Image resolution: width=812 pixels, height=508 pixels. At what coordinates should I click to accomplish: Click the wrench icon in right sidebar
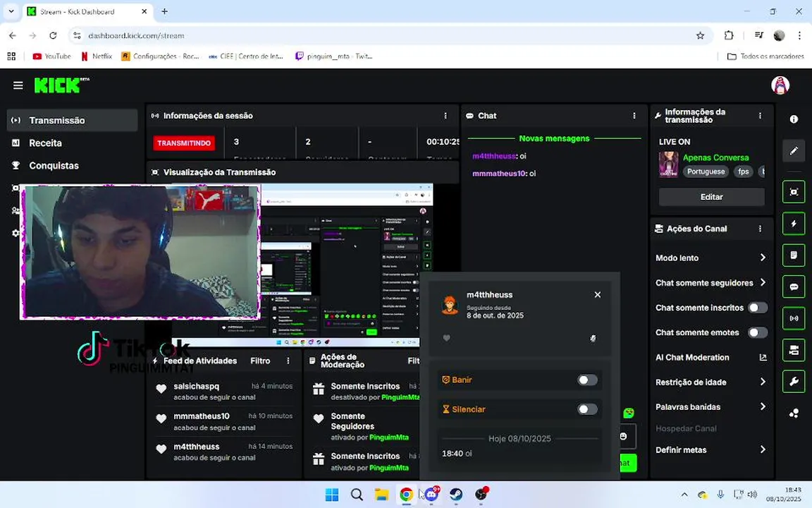[794, 382]
